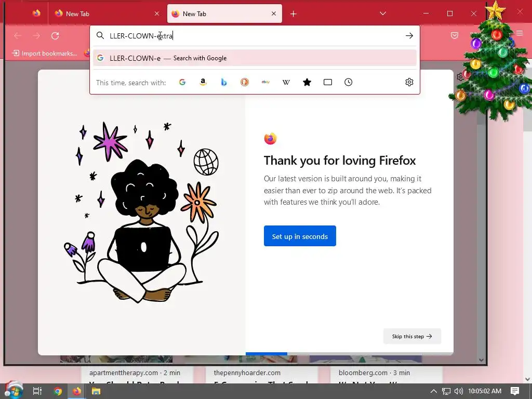This screenshot has width=532, height=399.
Task: Close the active New Tab tab
Action: tap(274, 14)
